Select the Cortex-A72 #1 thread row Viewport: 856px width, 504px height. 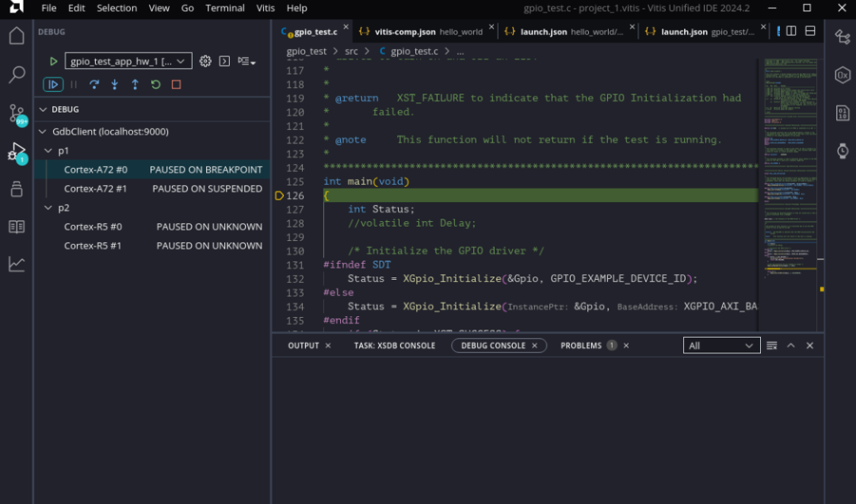(152, 189)
